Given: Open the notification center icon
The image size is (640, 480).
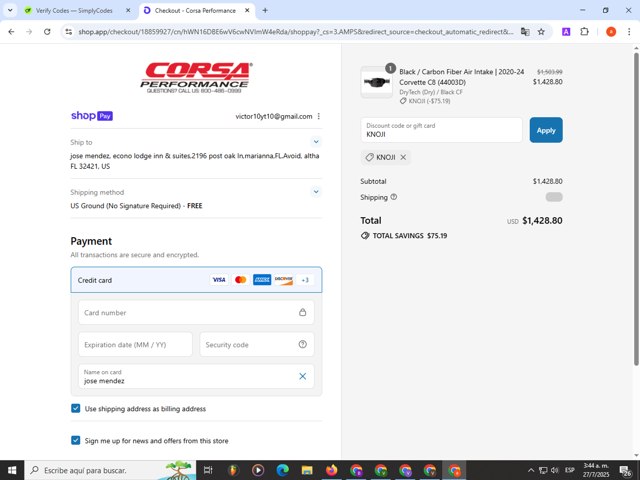Looking at the screenshot, I should point(625,471).
